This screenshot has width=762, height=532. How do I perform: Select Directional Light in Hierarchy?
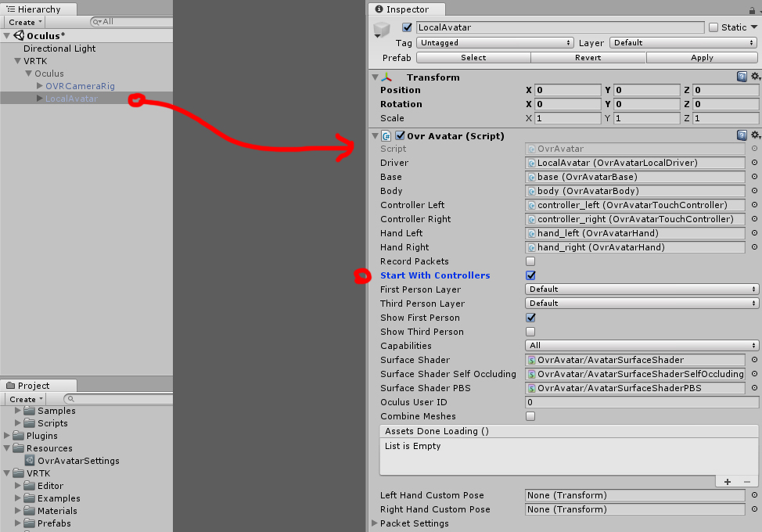(59, 49)
